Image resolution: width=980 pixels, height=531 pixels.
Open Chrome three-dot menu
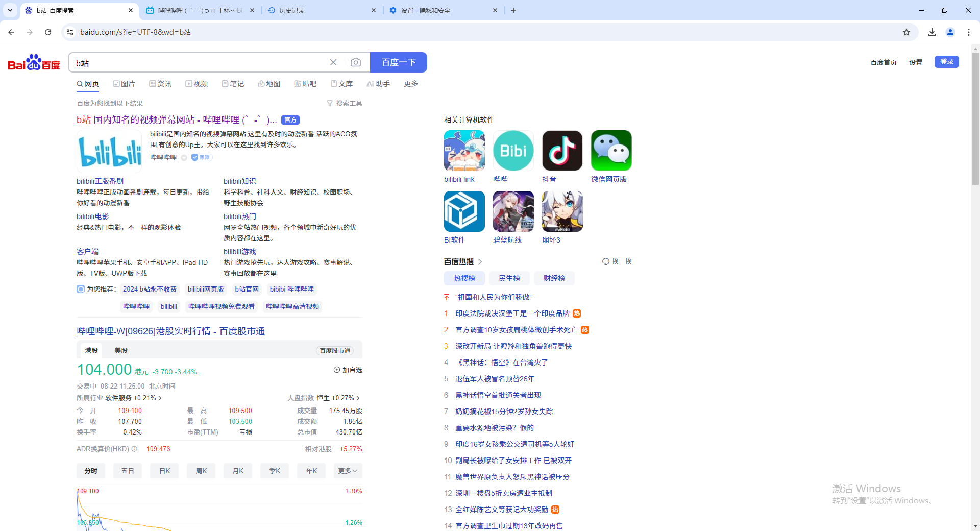pyautogui.click(x=969, y=32)
